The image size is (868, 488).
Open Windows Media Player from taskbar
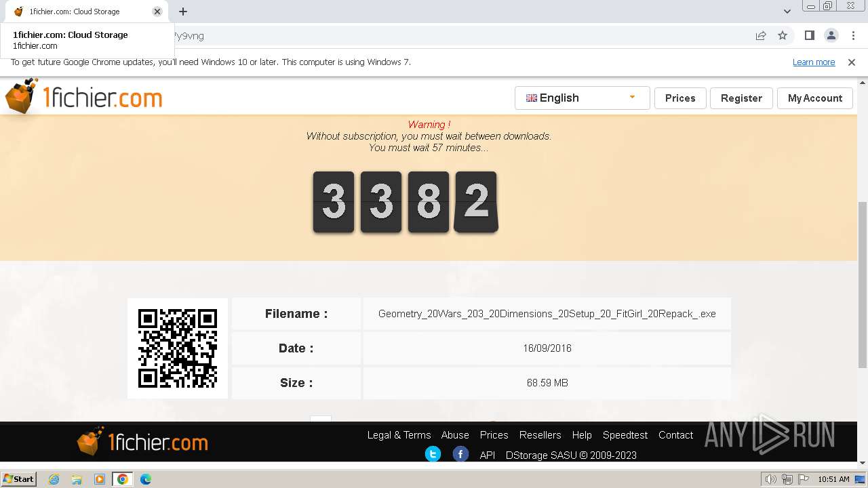(x=100, y=479)
